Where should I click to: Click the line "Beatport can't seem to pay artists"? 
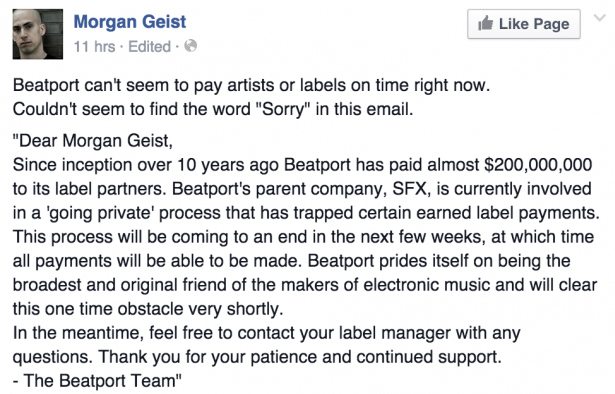point(251,85)
